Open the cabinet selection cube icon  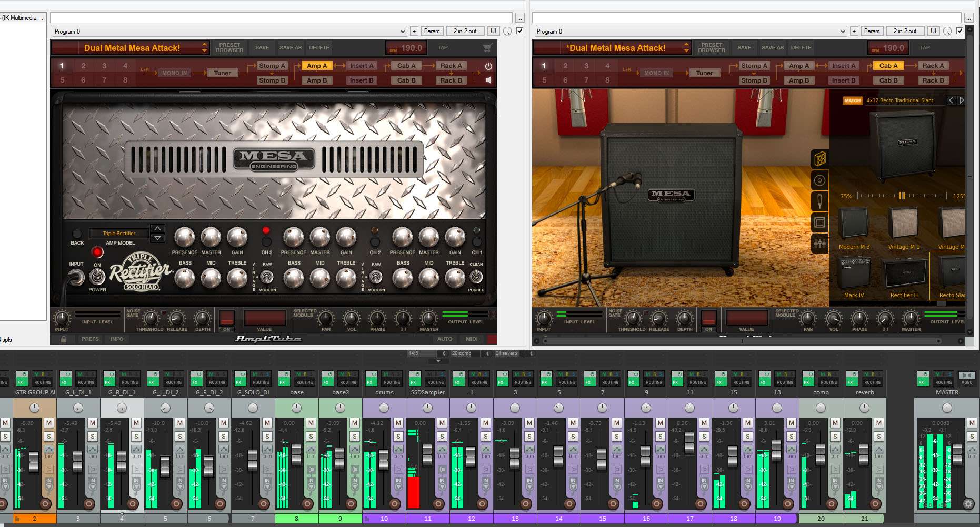(819, 158)
